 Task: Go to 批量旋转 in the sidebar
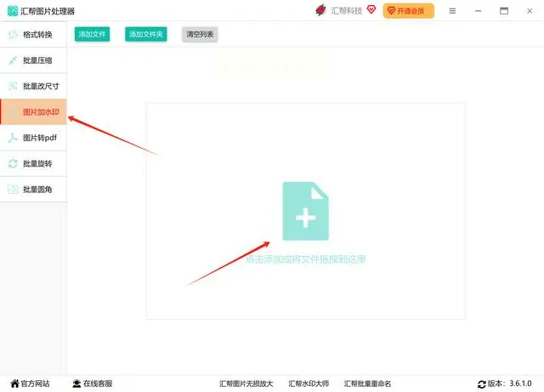[33, 163]
